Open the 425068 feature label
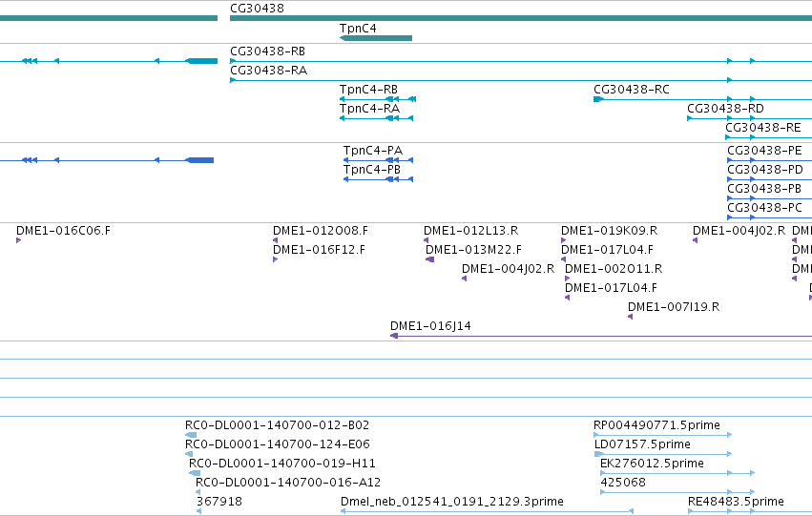Screen dimensions: 812x516 coord(623,483)
